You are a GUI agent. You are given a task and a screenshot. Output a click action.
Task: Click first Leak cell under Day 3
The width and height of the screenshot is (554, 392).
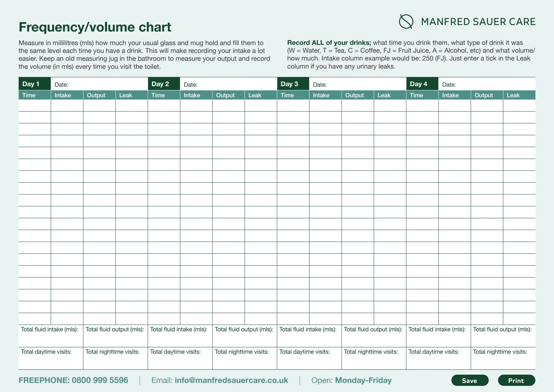pos(390,106)
